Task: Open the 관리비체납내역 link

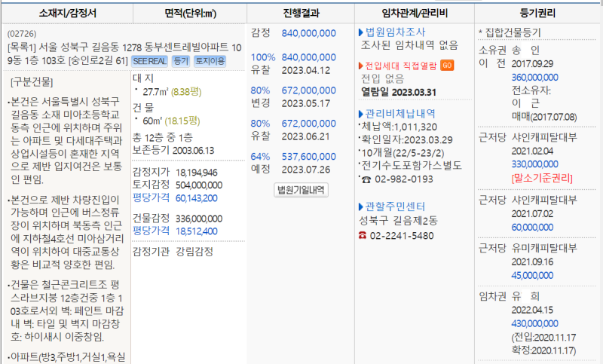Action: pyautogui.click(x=400, y=114)
